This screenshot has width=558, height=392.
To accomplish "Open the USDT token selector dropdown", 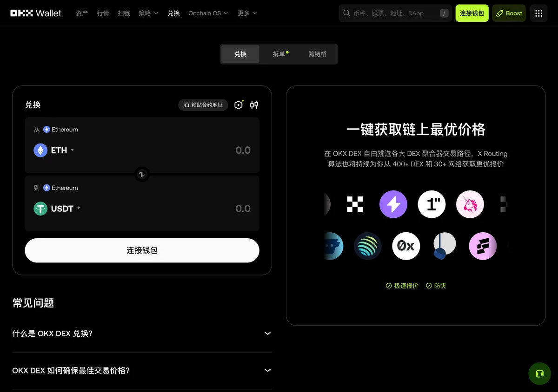I will (x=57, y=209).
